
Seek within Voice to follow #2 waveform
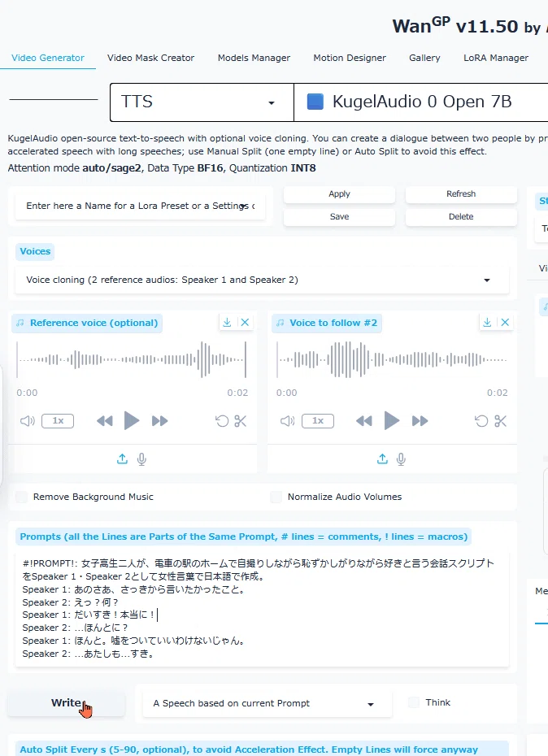(x=392, y=359)
